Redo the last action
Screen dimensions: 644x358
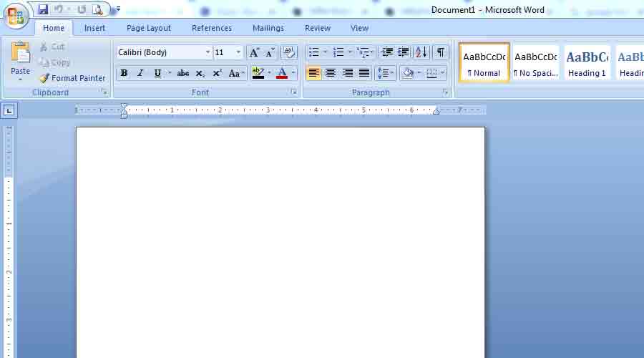coord(82,9)
